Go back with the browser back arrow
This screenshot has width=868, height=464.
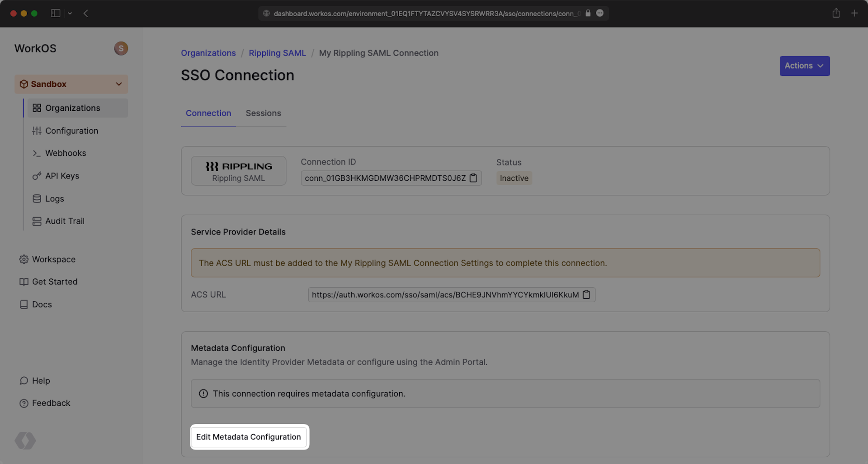(x=86, y=13)
